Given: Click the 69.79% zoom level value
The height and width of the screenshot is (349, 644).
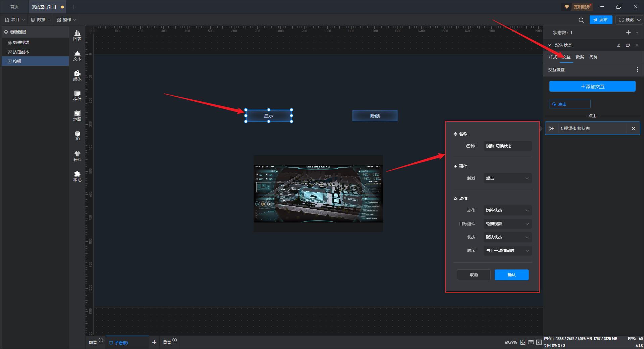Looking at the screenshot, I should point(511,342).
